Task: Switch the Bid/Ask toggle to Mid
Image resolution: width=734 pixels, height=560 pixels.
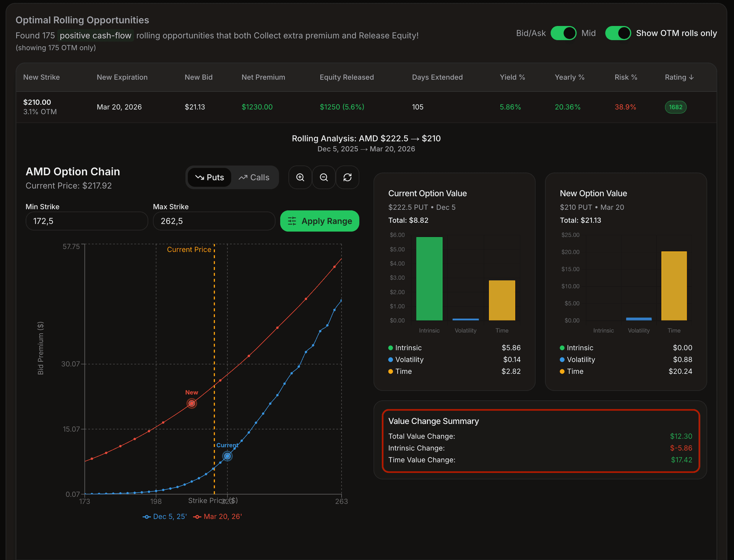Action: [x=563, y=33]
